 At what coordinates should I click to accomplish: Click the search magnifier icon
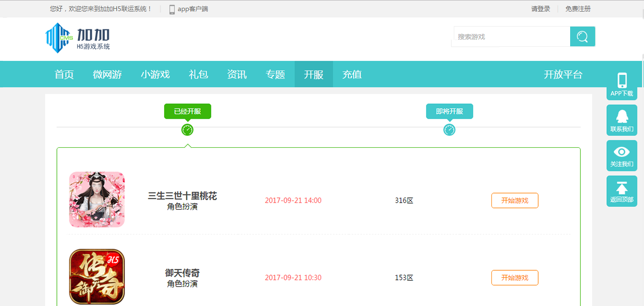click(582, 36)
